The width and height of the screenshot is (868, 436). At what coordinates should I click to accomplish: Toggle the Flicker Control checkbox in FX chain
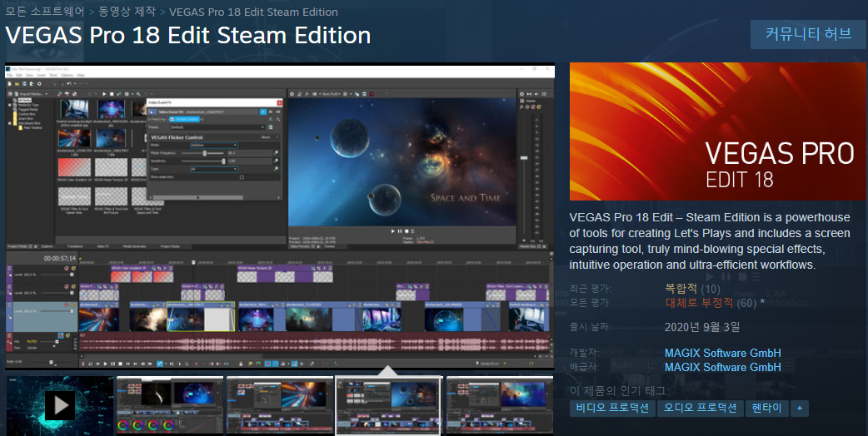[x=172, y=119]
